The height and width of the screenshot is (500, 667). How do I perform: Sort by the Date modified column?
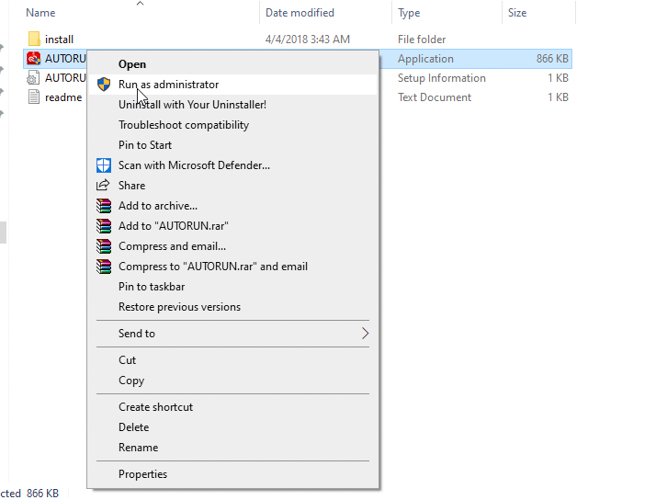point(298,13)
